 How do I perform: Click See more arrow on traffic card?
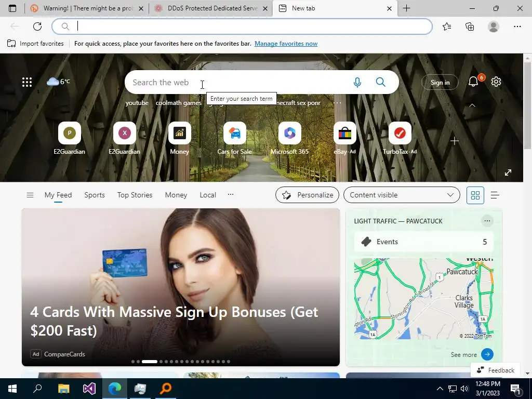click(487, 354)
